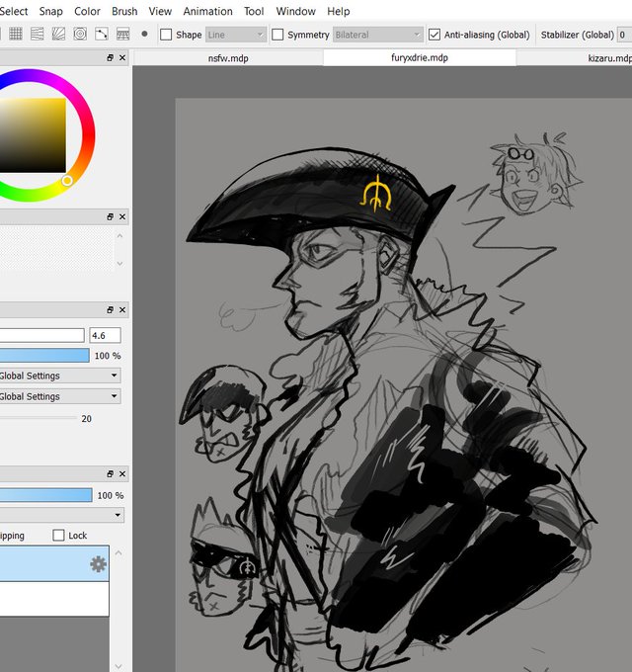Close the brush control panel
The width and height of the screenshot is (632, 672).
pos(122,310)
